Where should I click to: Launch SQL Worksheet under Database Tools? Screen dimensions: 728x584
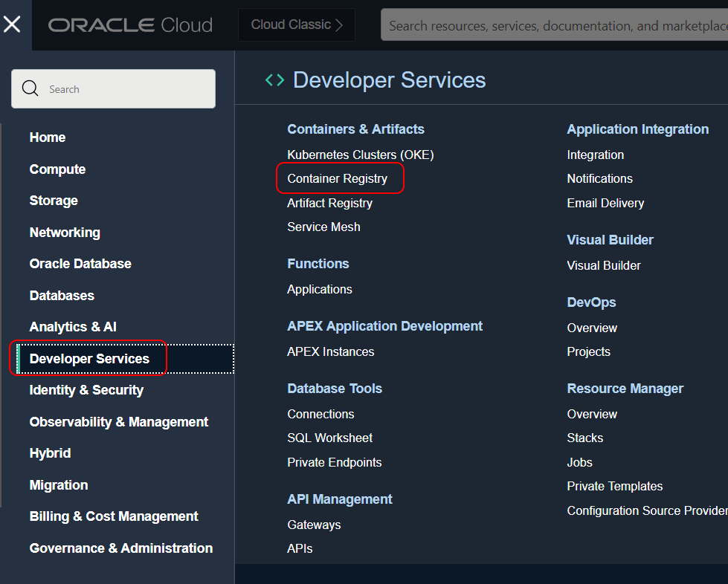point(329,438)
